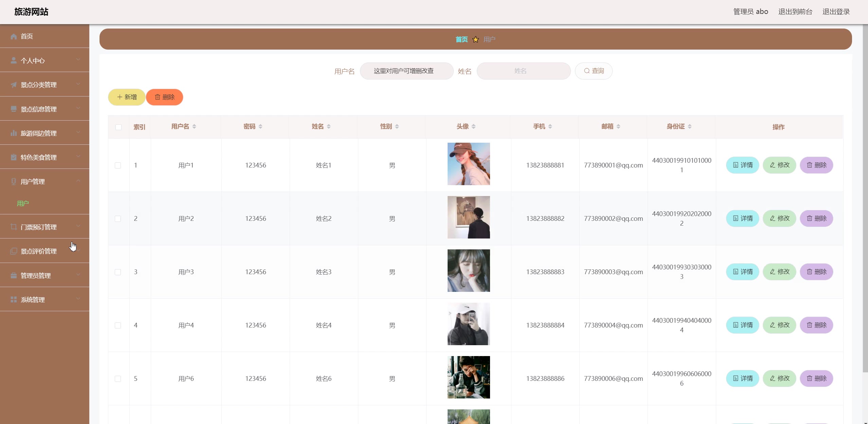Expand the 旅游周边管理 sidebar menu
Viewport: 868px width, 424px height.
pos(44,133)
